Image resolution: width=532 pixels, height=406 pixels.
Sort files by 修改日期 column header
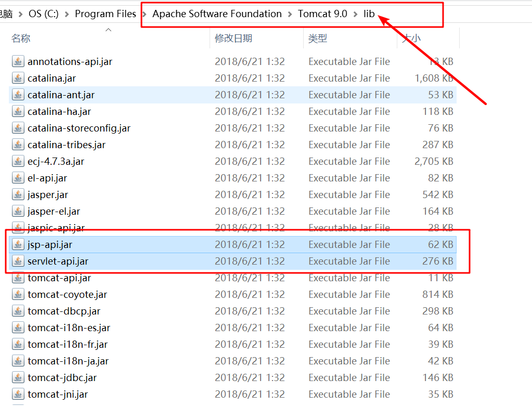pos(233,38)
